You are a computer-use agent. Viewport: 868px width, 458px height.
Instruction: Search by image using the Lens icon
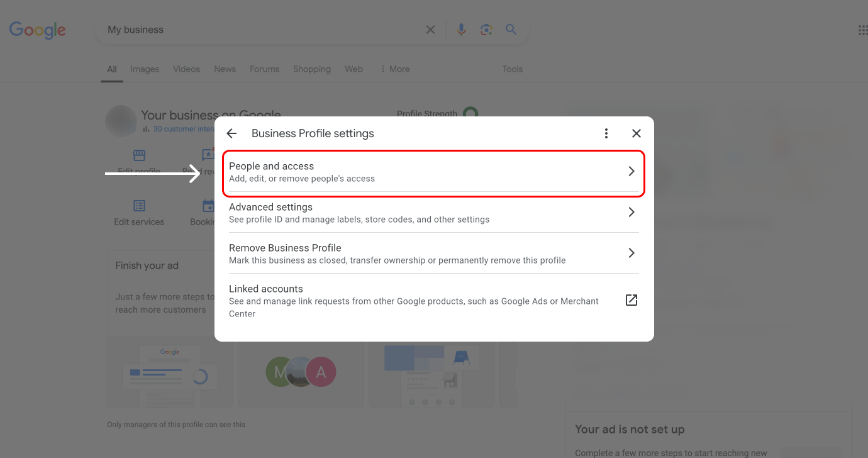coord(486,30)
